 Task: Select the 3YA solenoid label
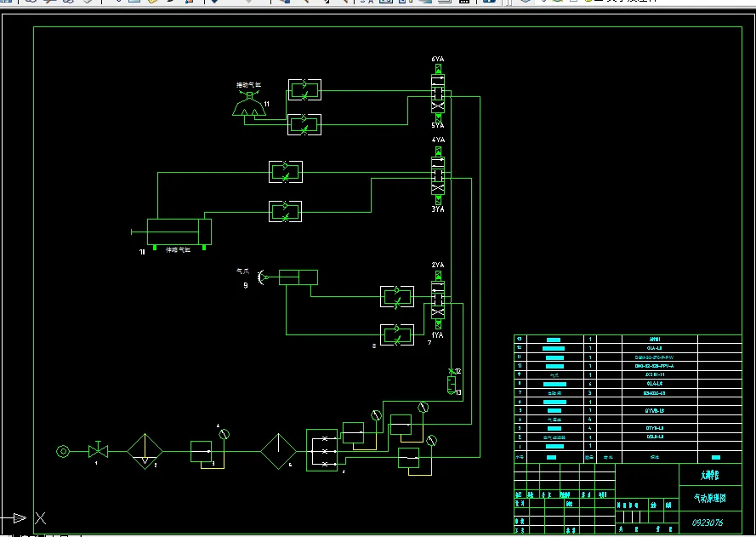438,209
